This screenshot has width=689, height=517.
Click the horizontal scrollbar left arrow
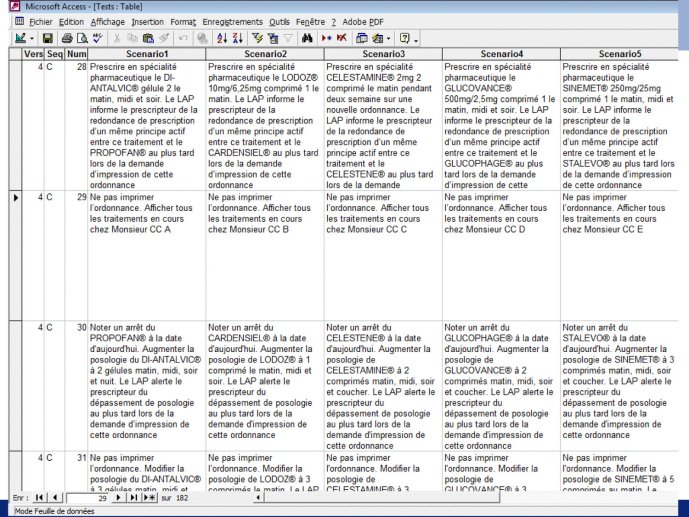258,497
